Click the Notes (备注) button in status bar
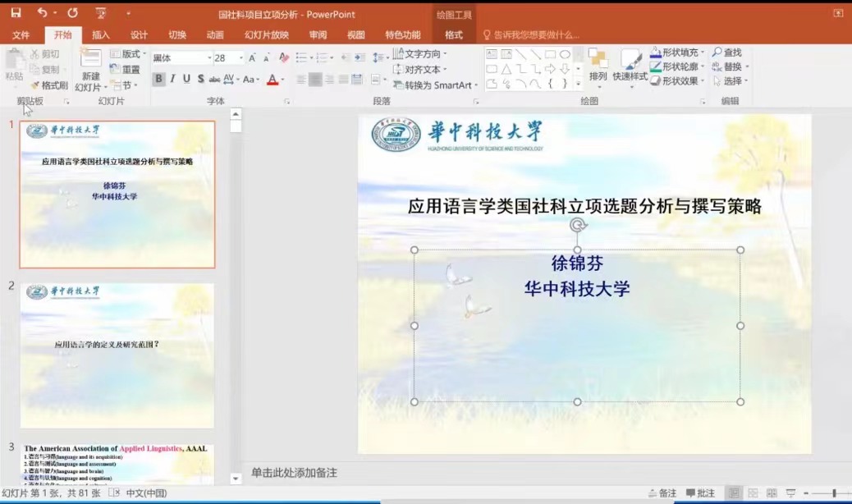 tap(662, 493)
